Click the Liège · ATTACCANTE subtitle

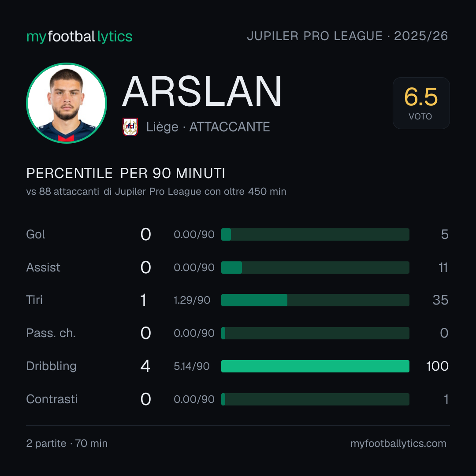pos(208,127)
